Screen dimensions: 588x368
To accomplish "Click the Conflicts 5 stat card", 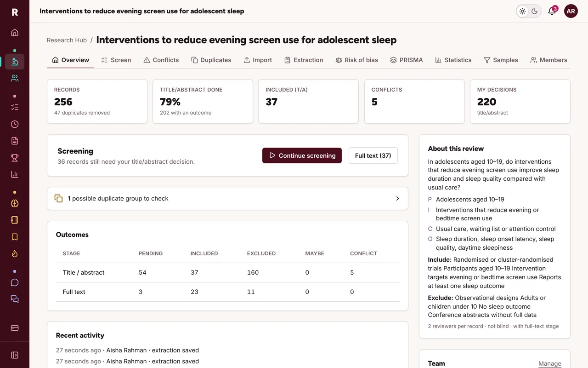I will click(414, 102).
